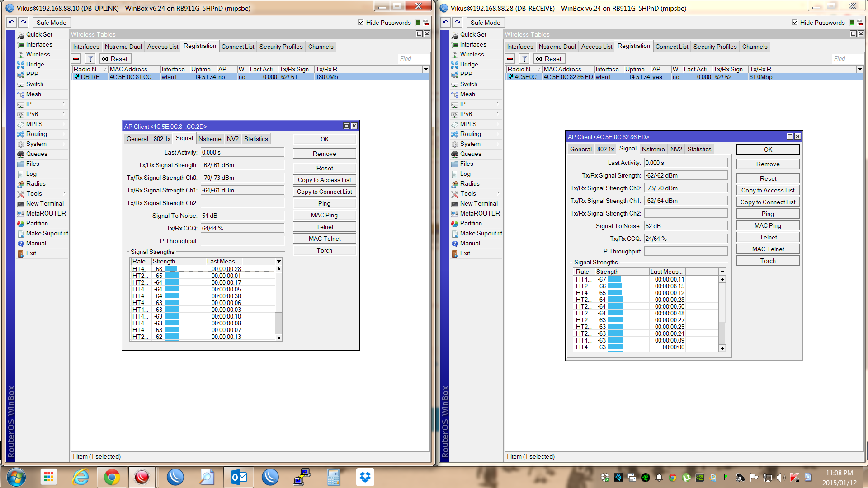The height and width of the screenshot is (488, 868).
Task: Click the redo icon in DB-UPLINK window
Action: pos(24,22)
